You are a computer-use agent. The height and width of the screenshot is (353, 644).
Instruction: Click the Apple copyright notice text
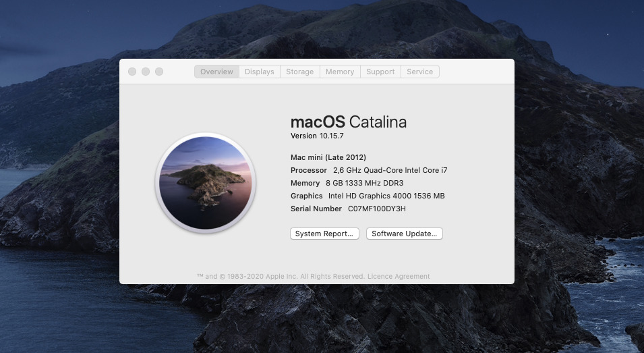[281, 276]
